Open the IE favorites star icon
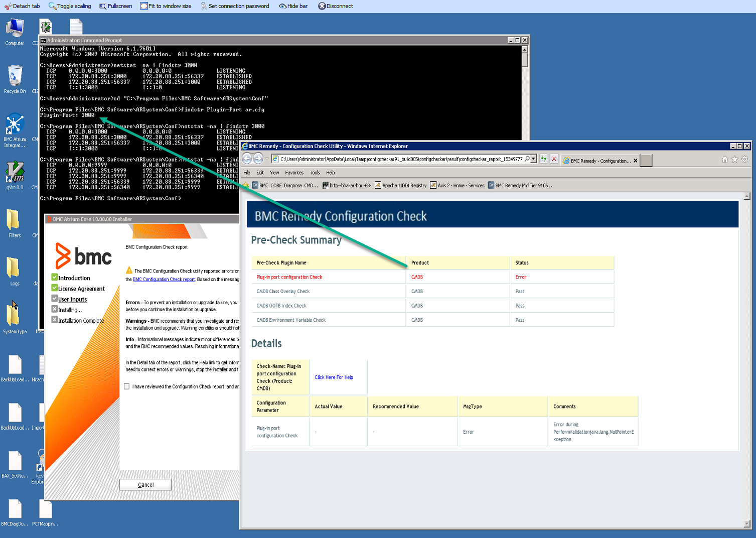 click(x=734, y=160)
